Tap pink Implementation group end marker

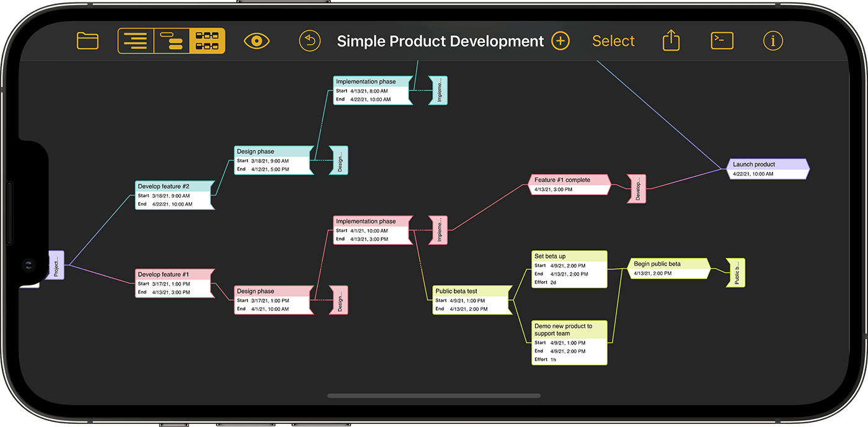pyautogui.click(x=439, y=230)
